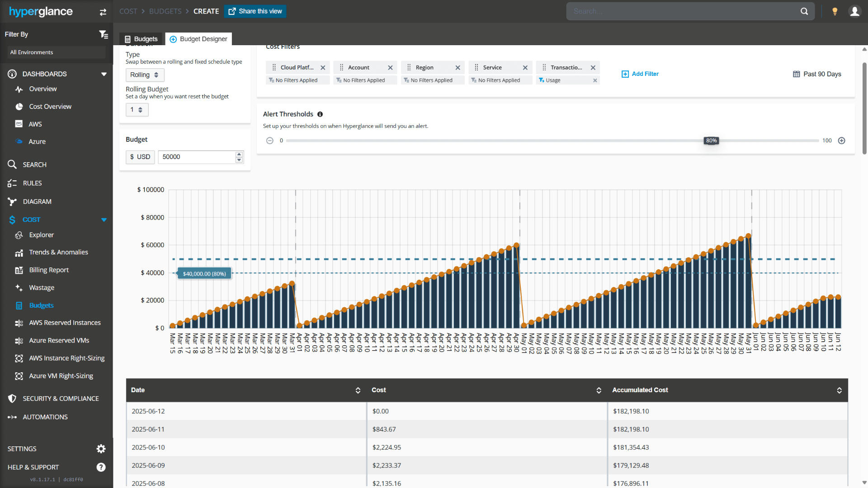Open the Rolling type dropdown
Image resolution: width=868 pixels, height=488 pixels.
145,75
